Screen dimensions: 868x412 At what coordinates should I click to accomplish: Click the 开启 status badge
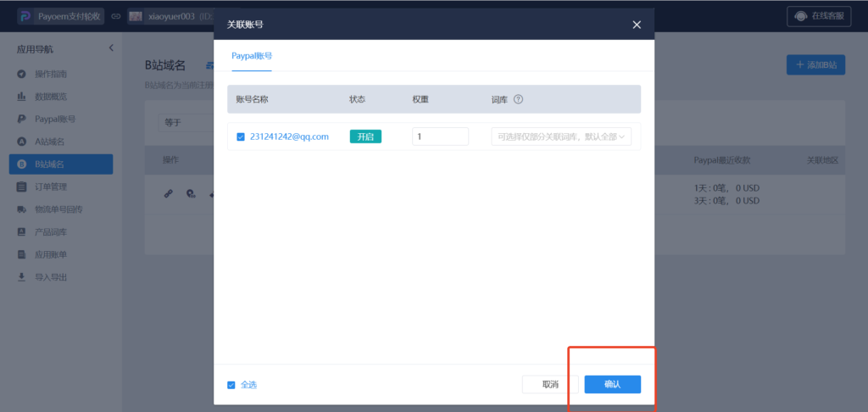coord(365,136)
